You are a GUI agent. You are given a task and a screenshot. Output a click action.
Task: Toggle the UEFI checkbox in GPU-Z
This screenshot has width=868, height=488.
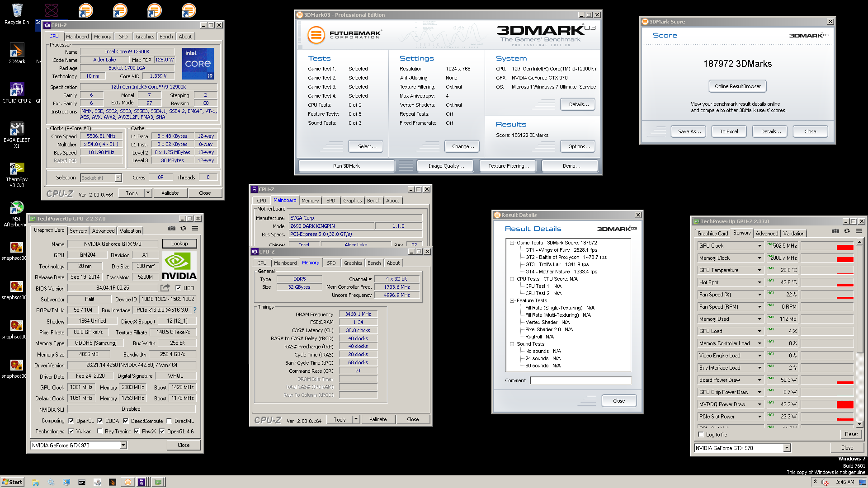tap(178, 288)
